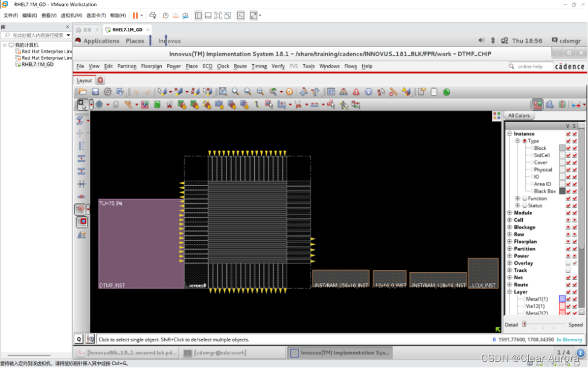Click the All Colors button
Screen dimensions: 588x368
point(519,115)
